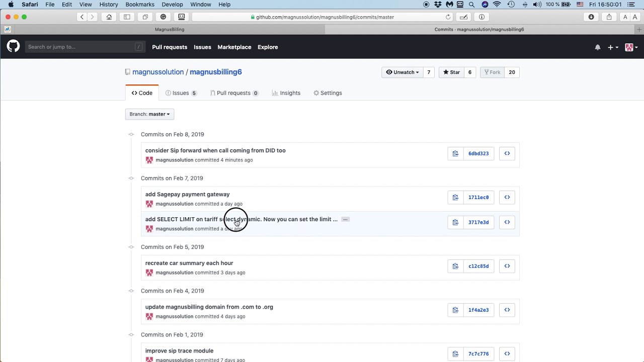Screen dimensions: 644x362
Task: Open Spotlight search in menu bar
Action: (471, 5)
